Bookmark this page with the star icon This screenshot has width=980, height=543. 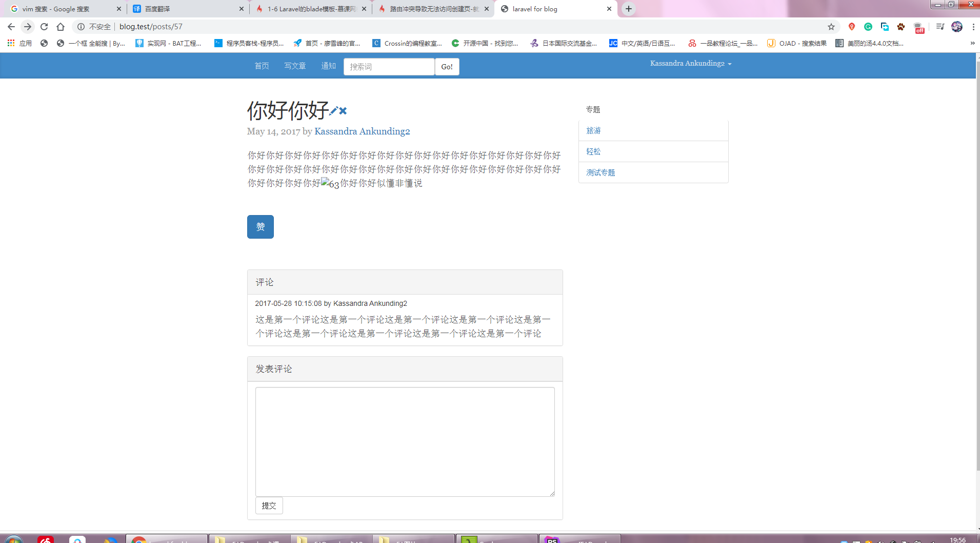[831, 27]
